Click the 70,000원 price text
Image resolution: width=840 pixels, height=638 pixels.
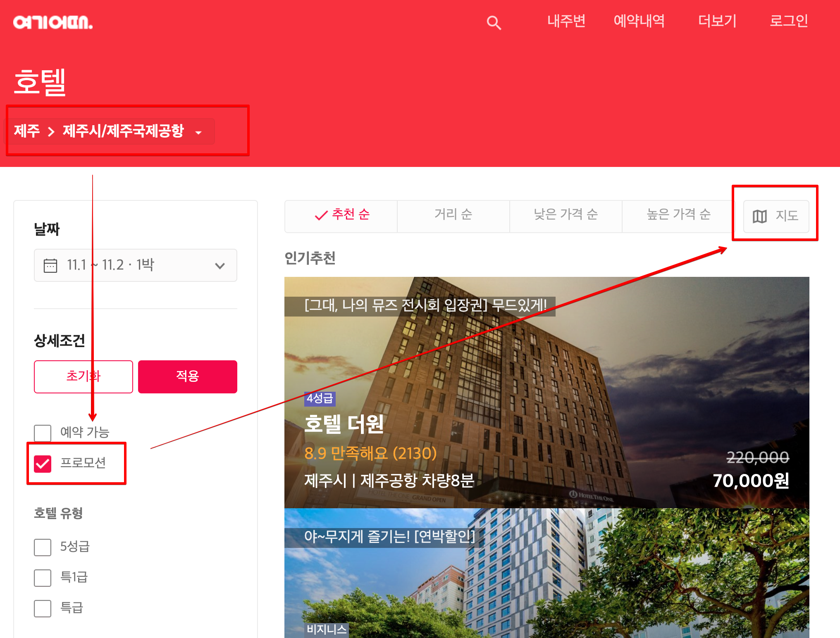click(751, 481)
